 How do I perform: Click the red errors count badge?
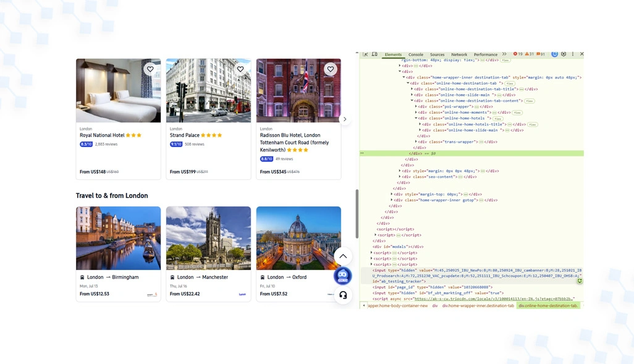click(518, 54)
